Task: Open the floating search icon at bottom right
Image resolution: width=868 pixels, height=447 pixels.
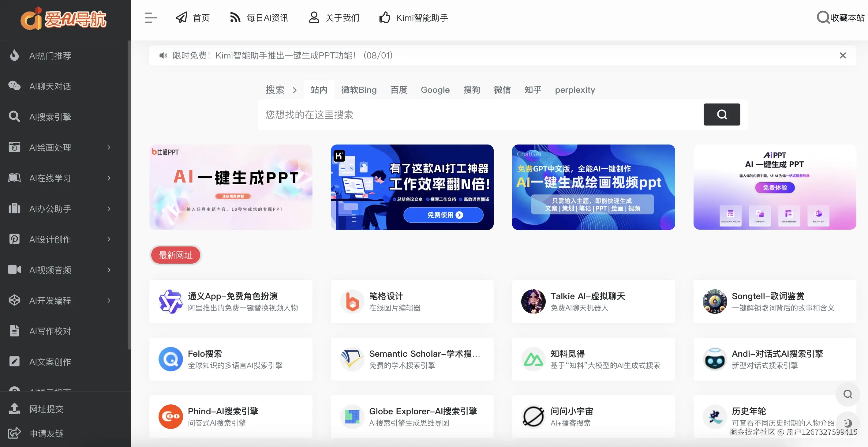Action: (x=848, y=394)
